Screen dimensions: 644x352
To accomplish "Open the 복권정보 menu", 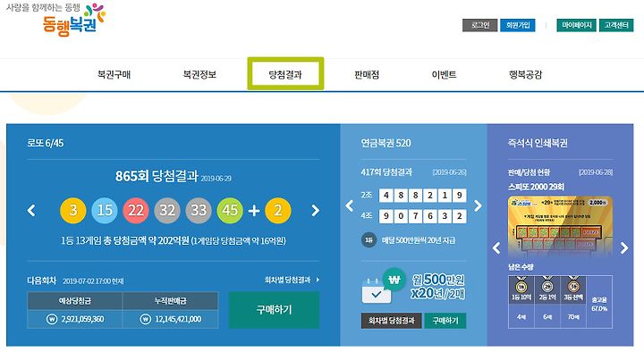I will click(199, 75).
